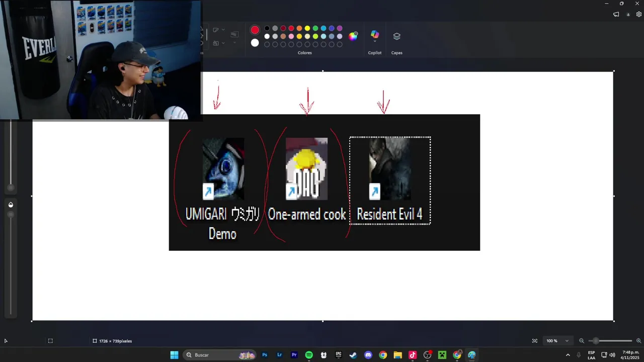The height and width of the screenshot is (362, 644).
Task: Open the shape outline dropdown
Action: 218,30
